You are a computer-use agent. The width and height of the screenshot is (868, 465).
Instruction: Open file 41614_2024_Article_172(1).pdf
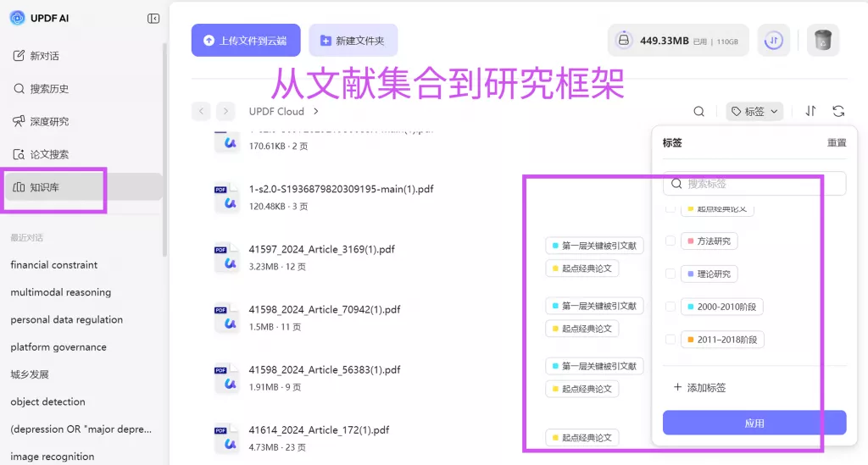coord(319,430)
